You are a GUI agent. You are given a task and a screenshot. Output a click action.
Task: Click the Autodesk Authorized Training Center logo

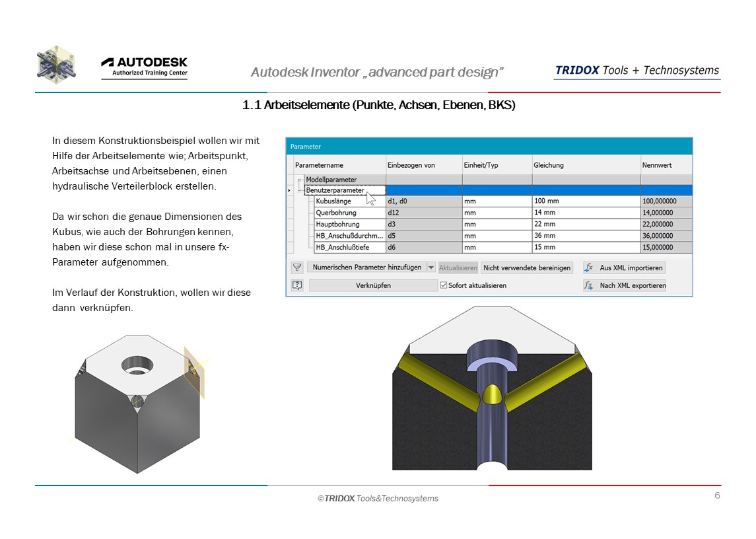pyautogui.click(x=144, y=67)
